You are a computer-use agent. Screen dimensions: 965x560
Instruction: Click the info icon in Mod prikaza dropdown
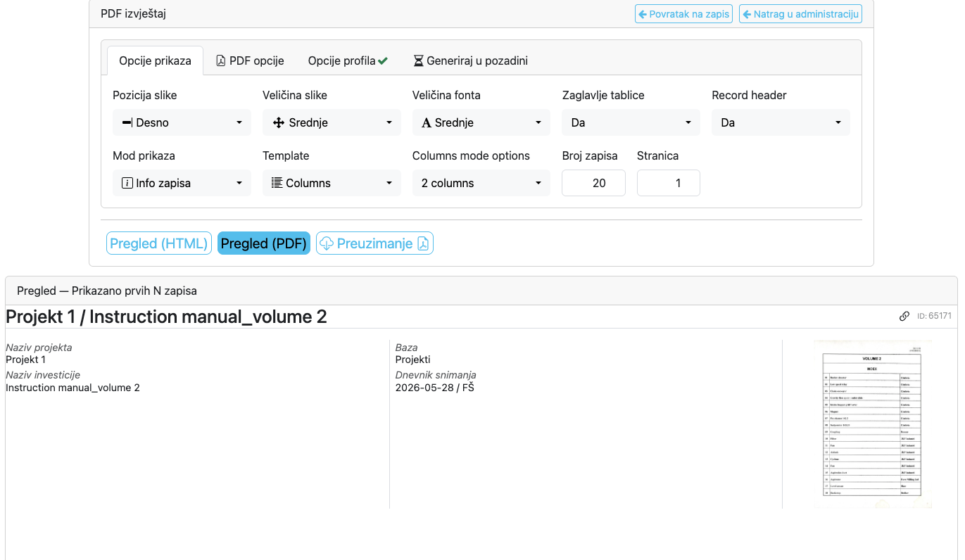pos(127,183)
